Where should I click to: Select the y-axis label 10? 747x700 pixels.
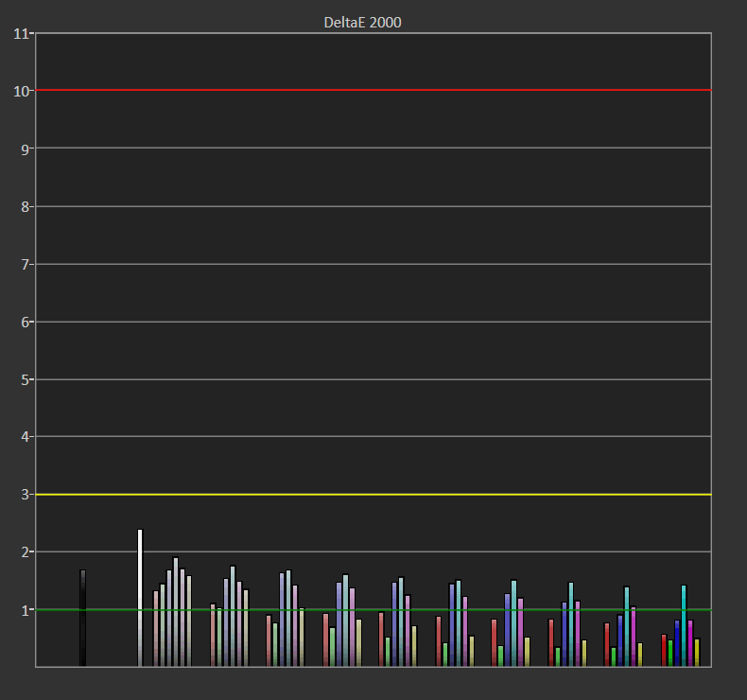(21, 91)
